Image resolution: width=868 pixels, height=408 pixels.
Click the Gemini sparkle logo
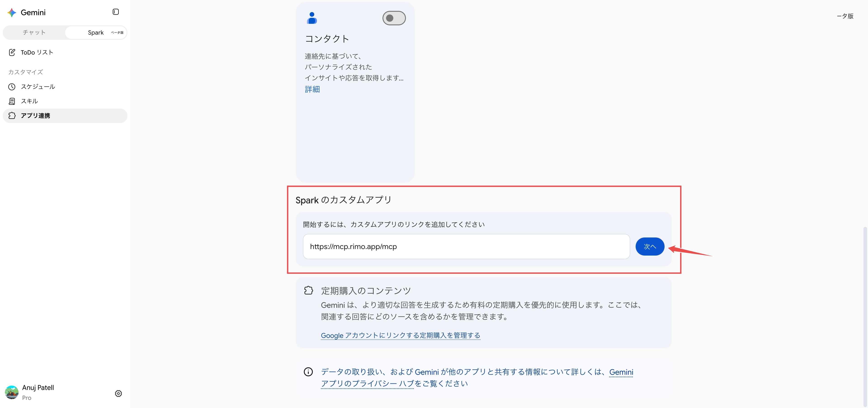coord(12,12)
